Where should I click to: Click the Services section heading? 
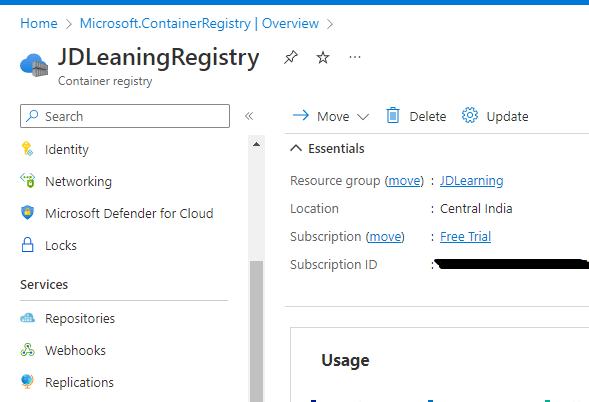tap(44, 284)
